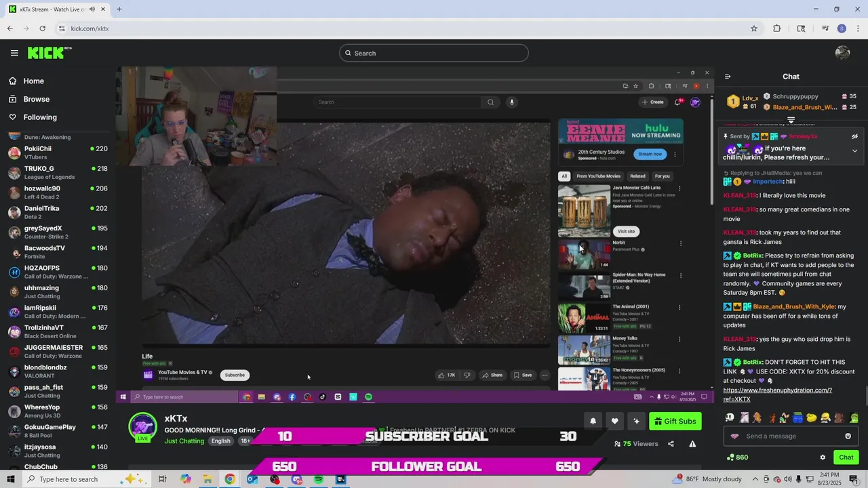
Task: Select the skull emote in quick emotes
Action: tap(730, 418)
